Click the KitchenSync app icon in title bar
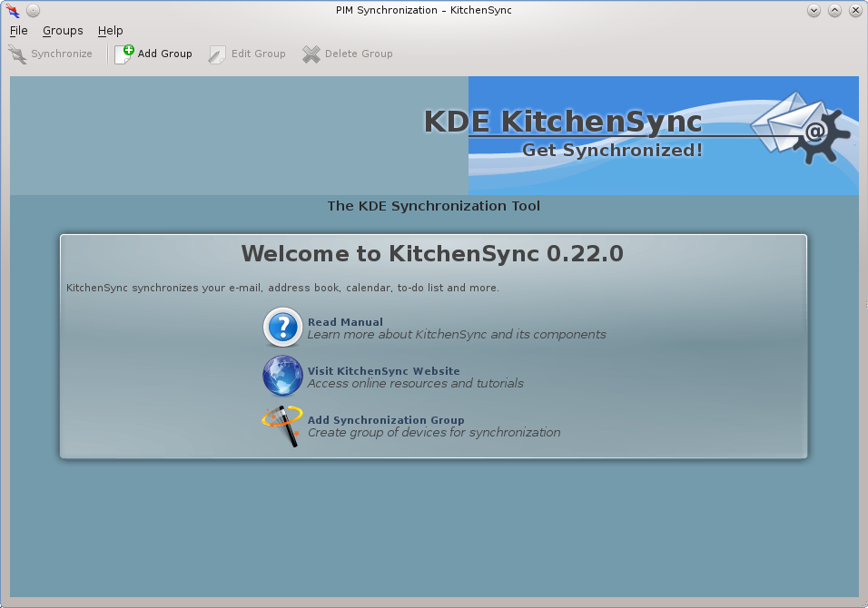868x608 pixels. (x=12, y=11)
